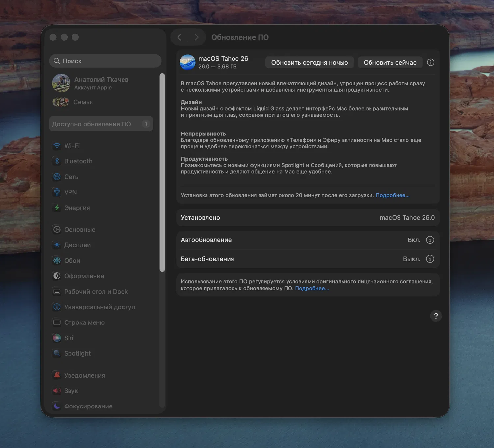Click the VPN icon in sidebar

coord(57,192)
